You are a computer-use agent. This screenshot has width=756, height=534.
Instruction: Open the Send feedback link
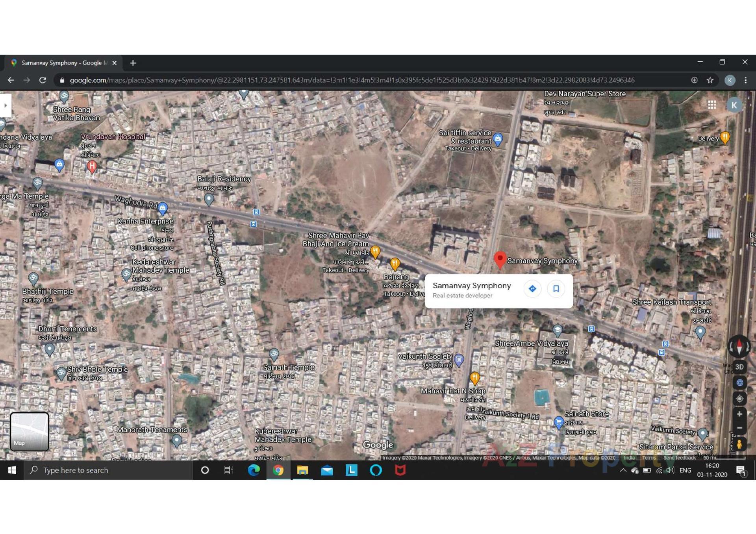tap(678, 458)
